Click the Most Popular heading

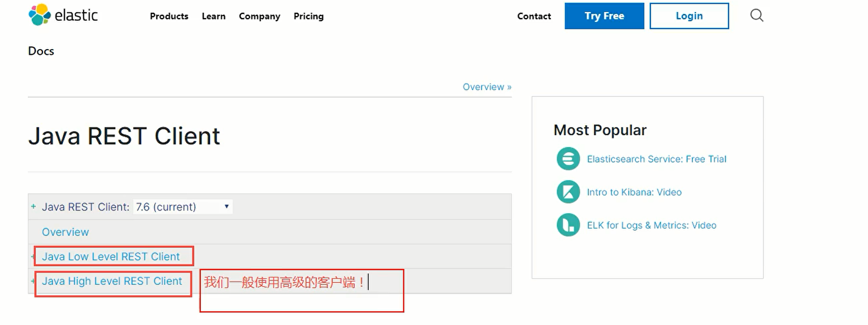tap(600, 130)
